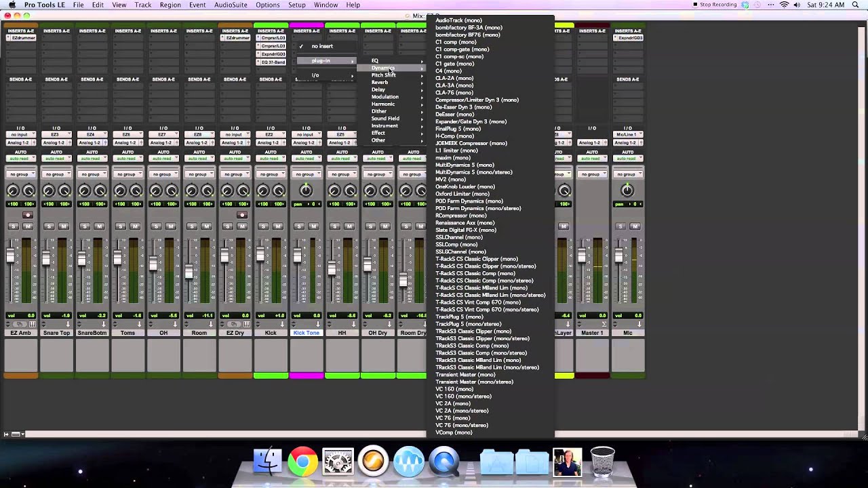The height and width of the screenshot is (488, 868).
Task: Click the Room track volume fader
Action: coord(189,272)
